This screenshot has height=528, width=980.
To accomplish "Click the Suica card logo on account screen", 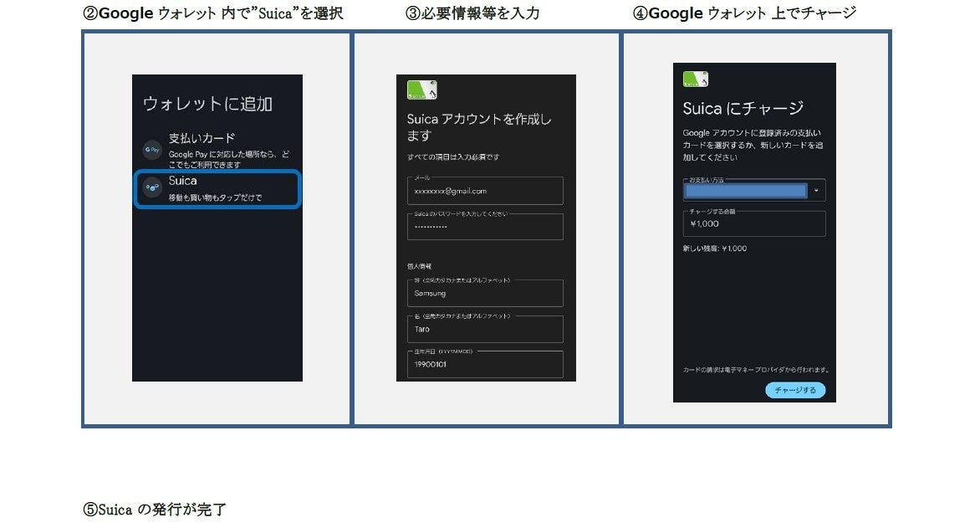I will (422, 90).
